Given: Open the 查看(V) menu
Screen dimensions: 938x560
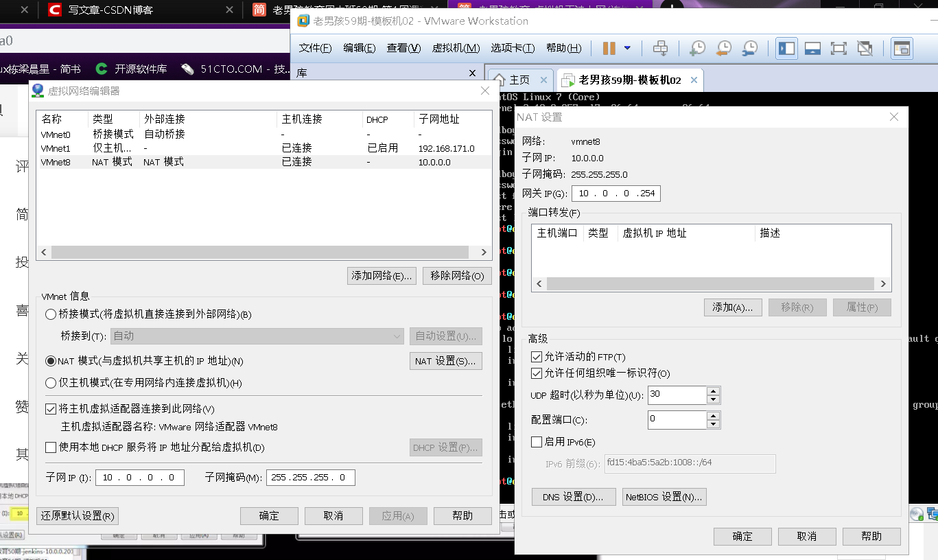Looking at the screenshot, I should point(403,48).
